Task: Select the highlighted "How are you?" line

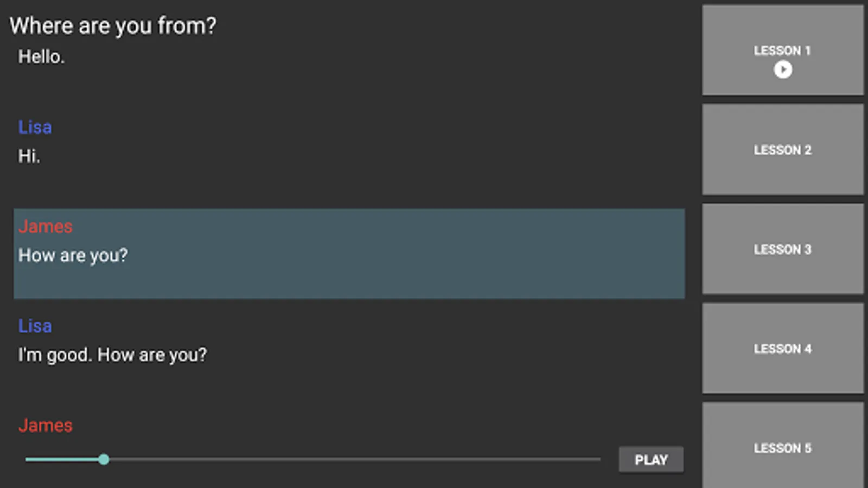Action: click(x=73, y=255)
